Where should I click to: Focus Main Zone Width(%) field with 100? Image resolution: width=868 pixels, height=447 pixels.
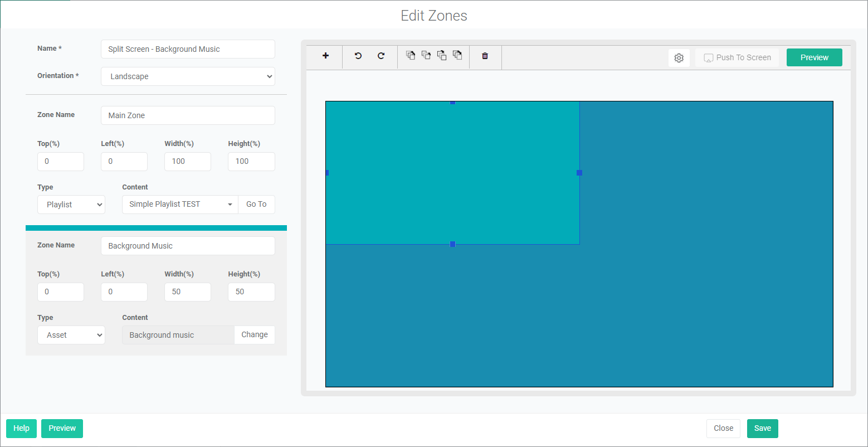pyautogui.click(x=188, y=161)
